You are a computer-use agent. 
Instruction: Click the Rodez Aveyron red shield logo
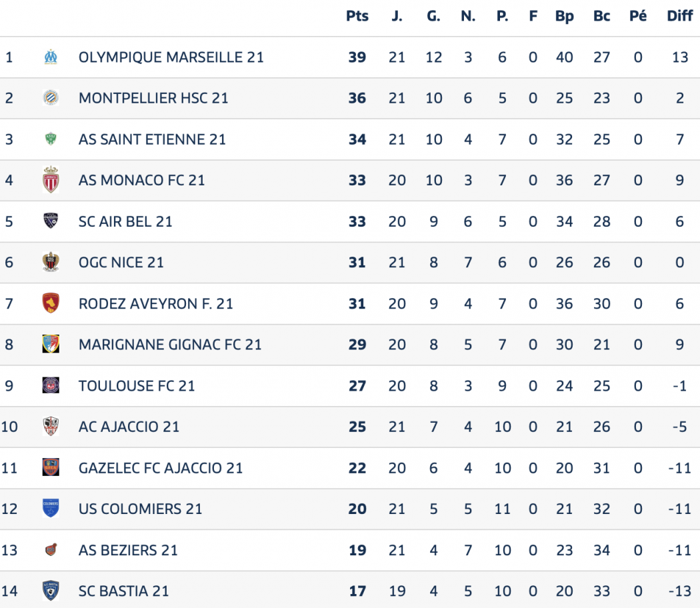(x=51, y=303)
